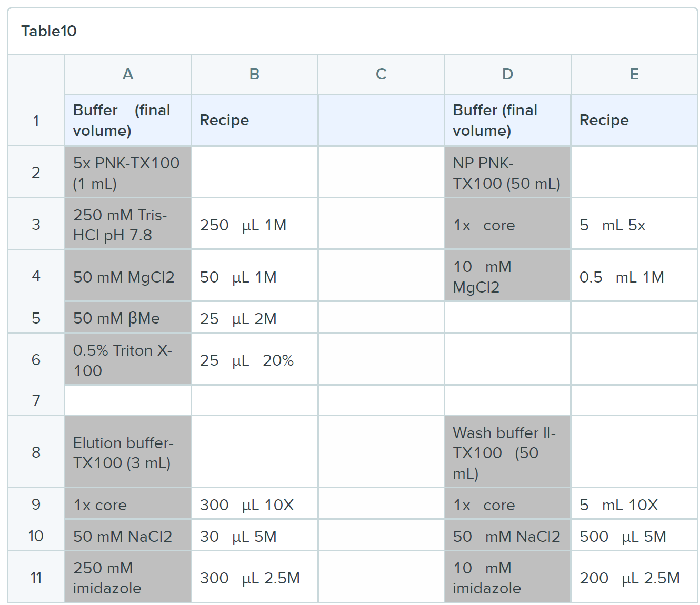
Task: Click column E header
Action: [634, 74]
